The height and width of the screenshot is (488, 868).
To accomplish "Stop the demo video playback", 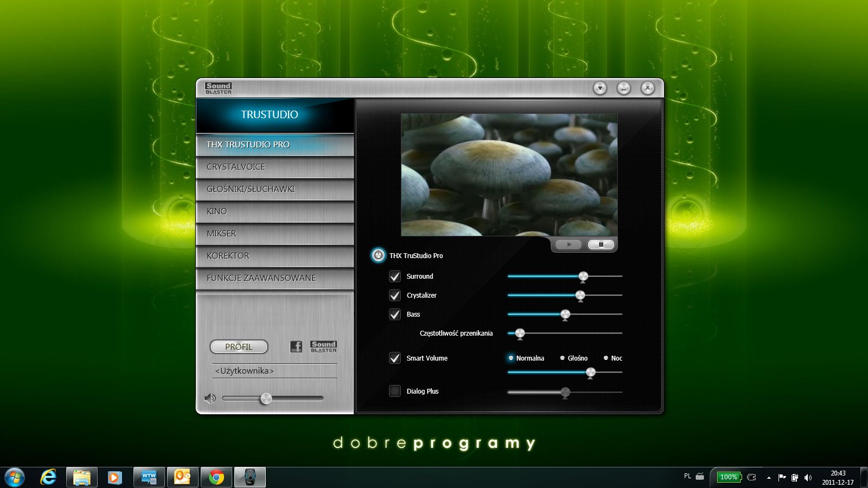I will tap(601, 245).
